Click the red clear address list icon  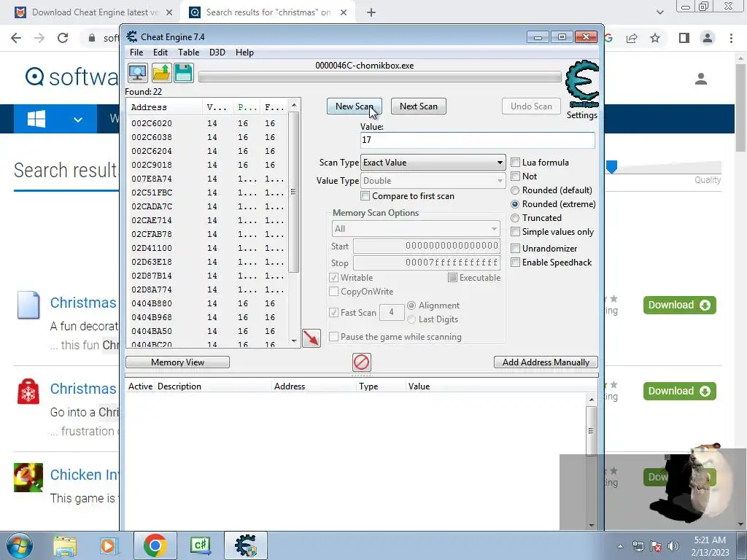click(x=362, y=362)
